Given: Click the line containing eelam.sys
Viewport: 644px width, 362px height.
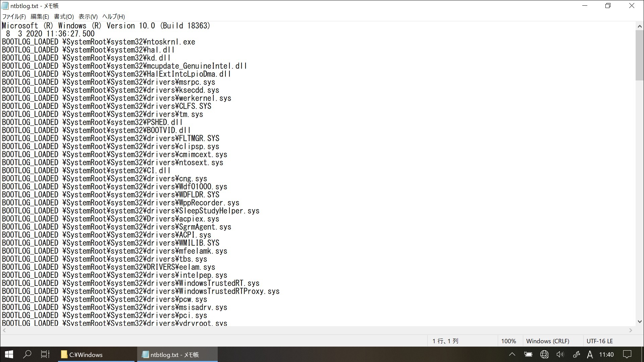Looking at the screenshot, I should pos(108,267).
